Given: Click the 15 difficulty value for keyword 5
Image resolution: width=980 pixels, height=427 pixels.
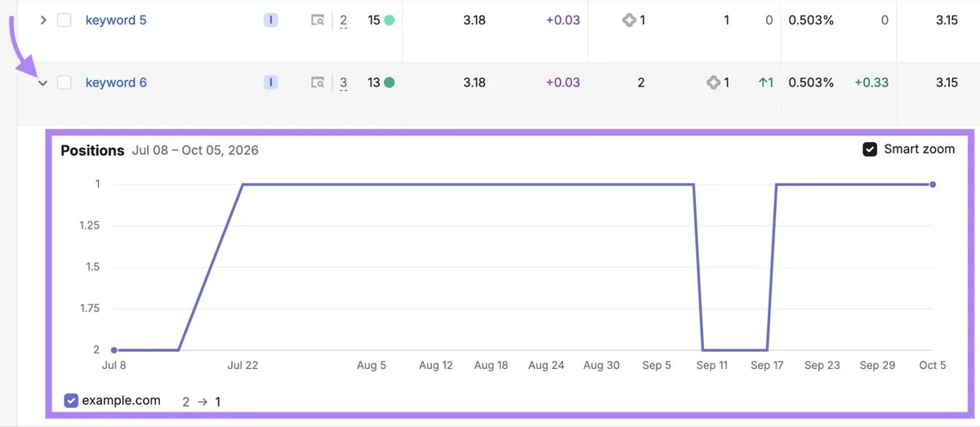Looking at the screenshot, I should (x=374, y=20).
